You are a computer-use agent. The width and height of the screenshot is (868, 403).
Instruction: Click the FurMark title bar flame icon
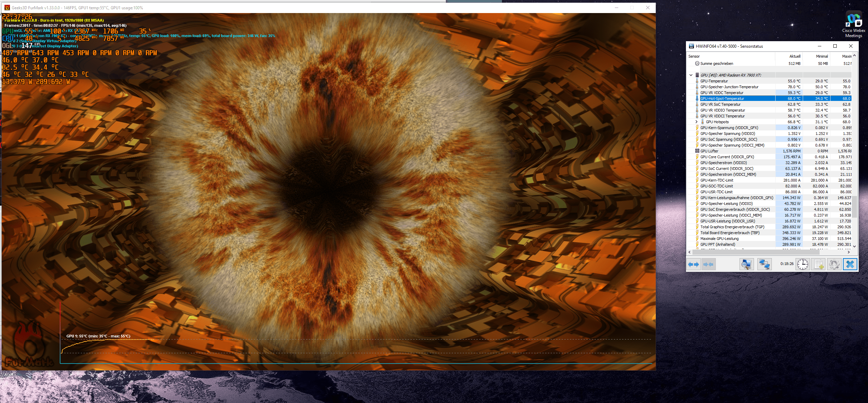pos(7,8)
